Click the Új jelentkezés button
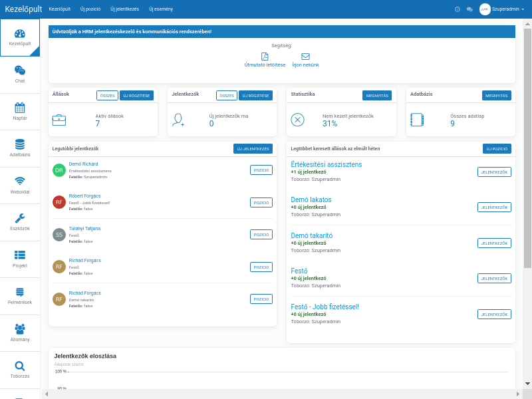The width and height of the screenshot is (532, 399). tap(253, 148)
